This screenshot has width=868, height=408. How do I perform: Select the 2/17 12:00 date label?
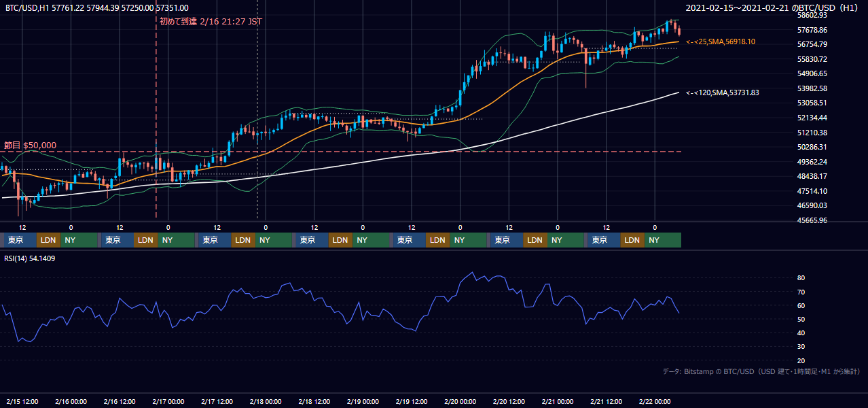pyautogui.click(x=217, y=402)
